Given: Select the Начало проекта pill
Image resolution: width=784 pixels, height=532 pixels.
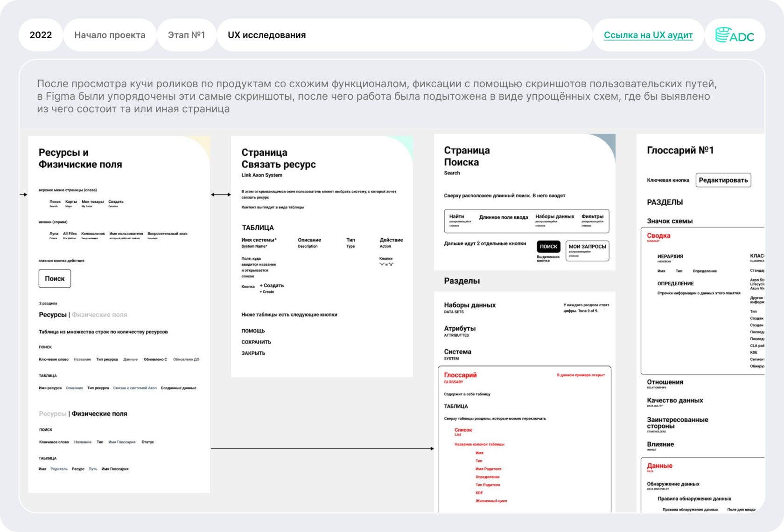Looking at the screenshot, I should (x=110, y=35).
